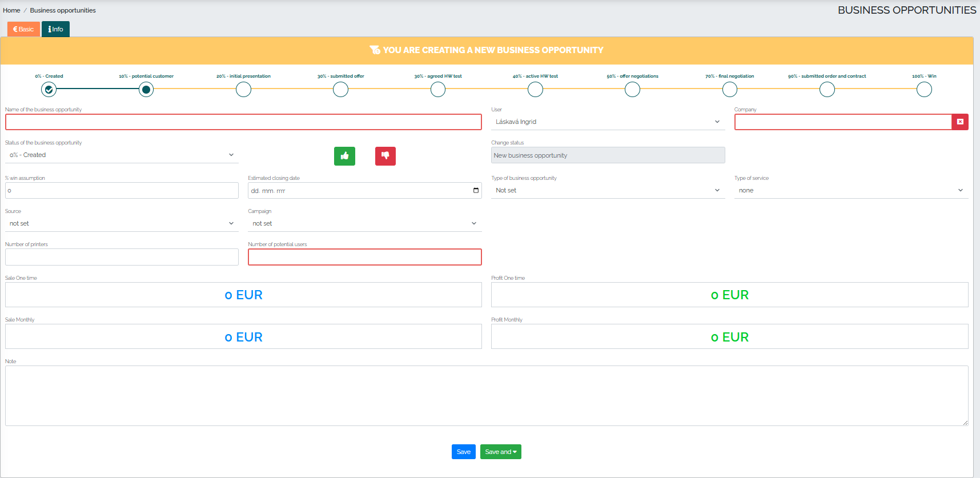The width and height of the screenshot is (980, 478).
Task: Click the Change status field
Action: pos(608,155)
